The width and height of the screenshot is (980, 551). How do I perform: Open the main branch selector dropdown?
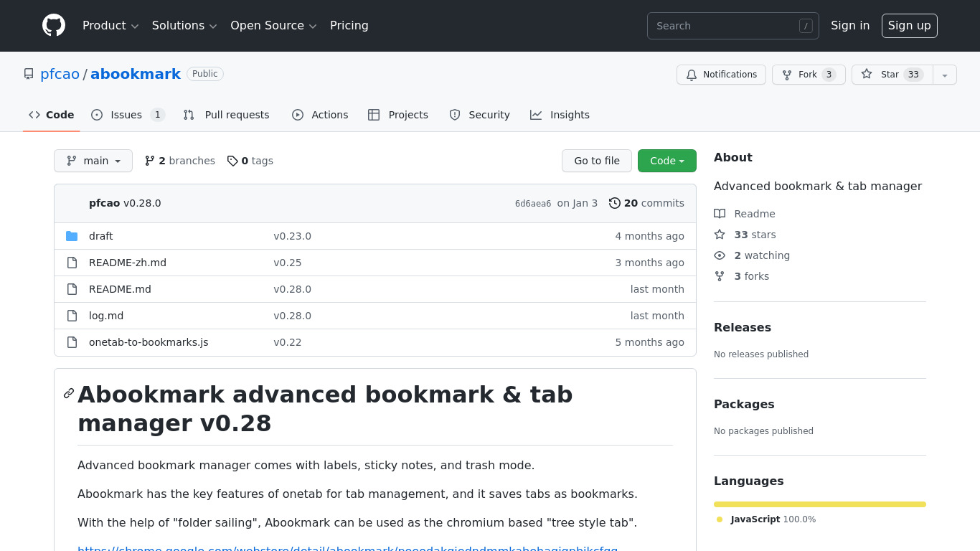[x=93, y=161]
